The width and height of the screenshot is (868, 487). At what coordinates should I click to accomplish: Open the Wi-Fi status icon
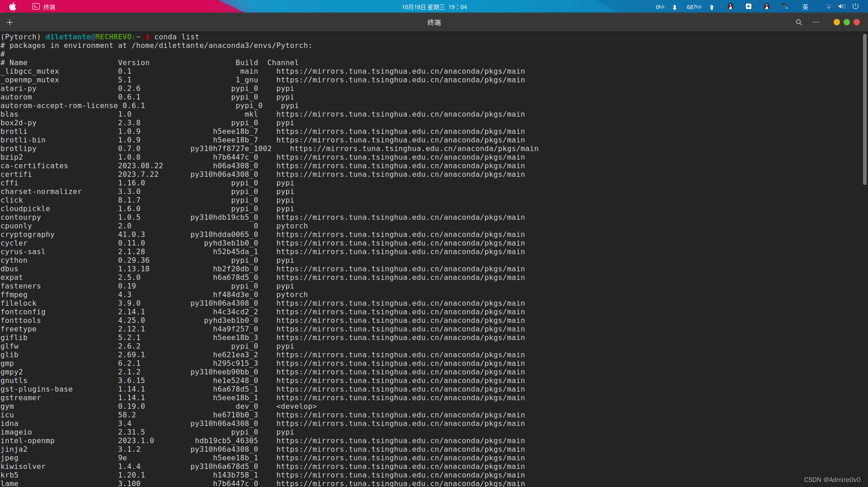click(828, 7)
